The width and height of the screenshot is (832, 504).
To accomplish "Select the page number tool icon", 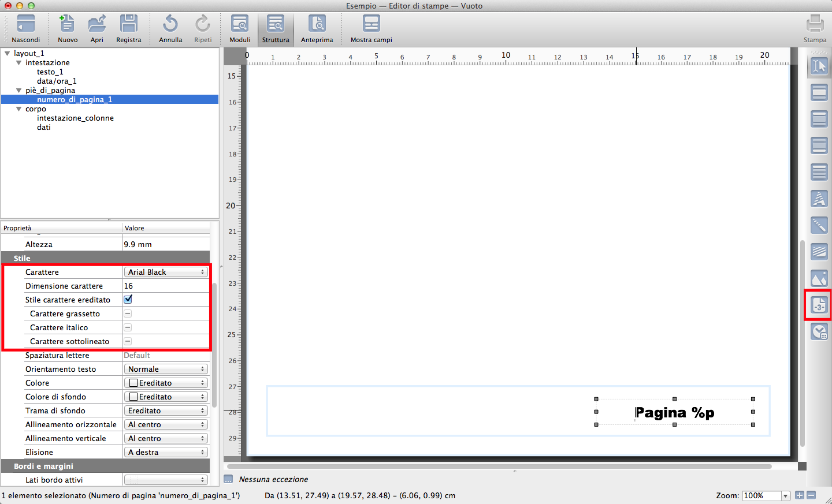I will pyautogui.click(x=819, y=305).
